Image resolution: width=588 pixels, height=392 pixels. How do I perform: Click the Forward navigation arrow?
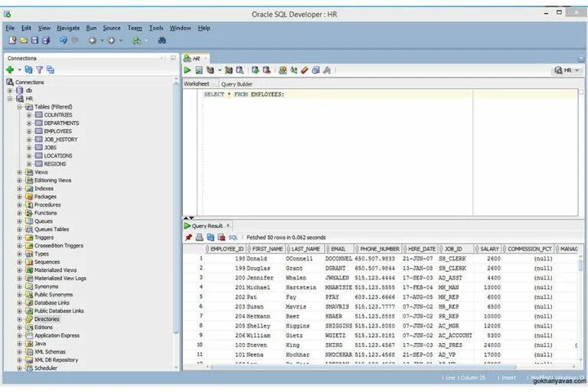point(111,41)
